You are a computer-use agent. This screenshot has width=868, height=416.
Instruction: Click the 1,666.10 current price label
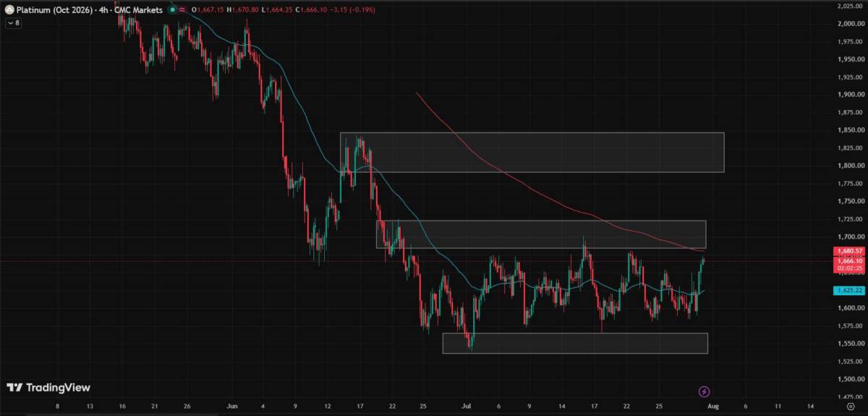[x=849, y=261]
